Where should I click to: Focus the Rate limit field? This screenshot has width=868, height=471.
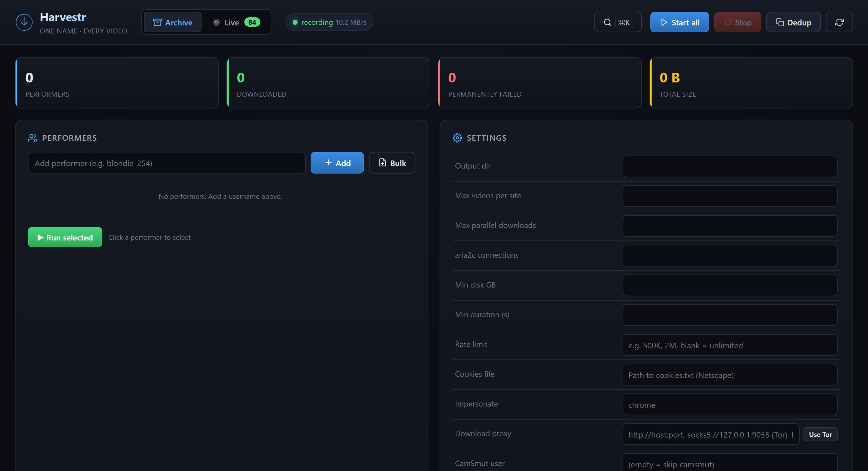click(x=729, y=345)
